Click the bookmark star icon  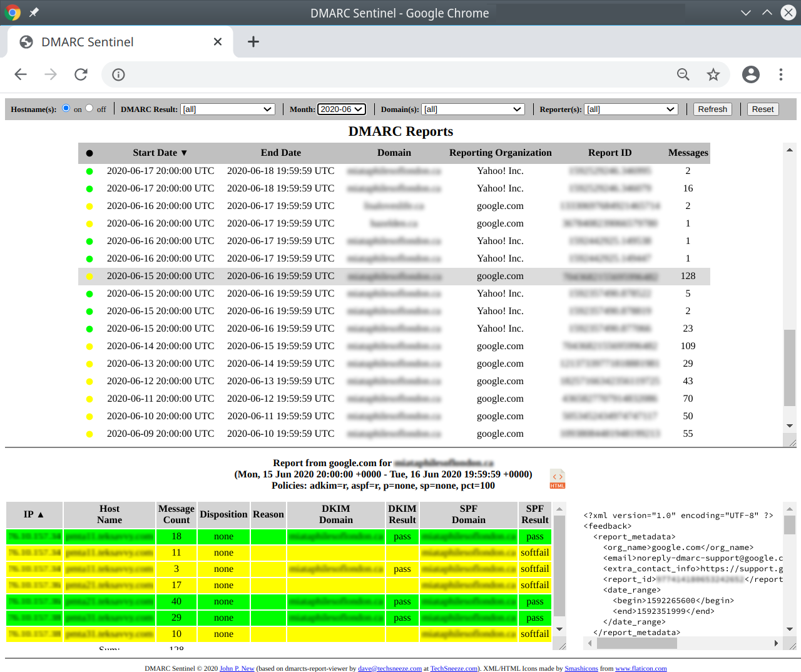pos(713,74)
